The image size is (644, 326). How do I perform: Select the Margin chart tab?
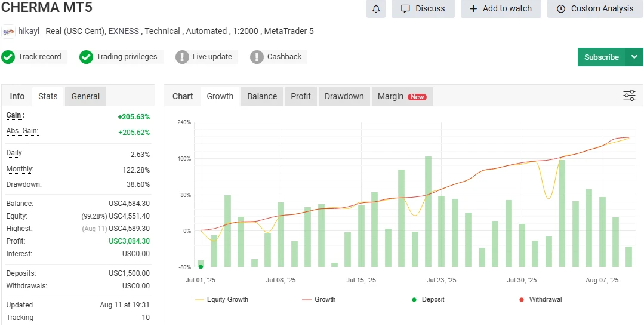coord(401,96)
